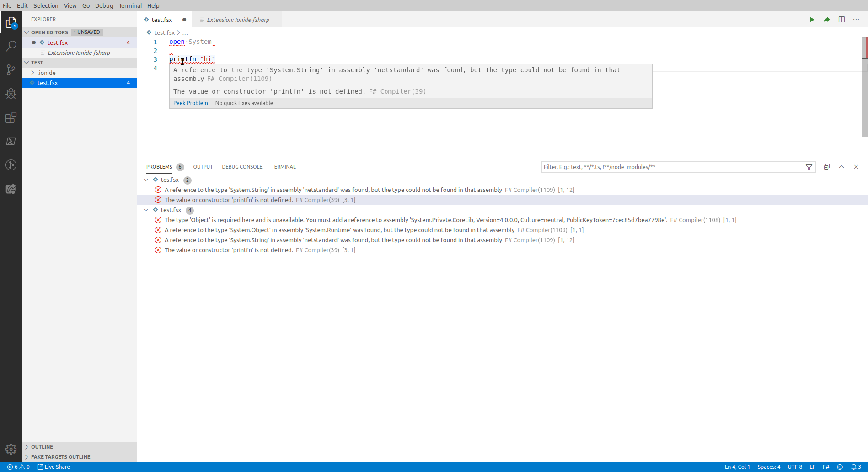The width and height of the screenshot is (868, 472).
Task: Maximize the panel with chevron-up icon
Action: 841,167
